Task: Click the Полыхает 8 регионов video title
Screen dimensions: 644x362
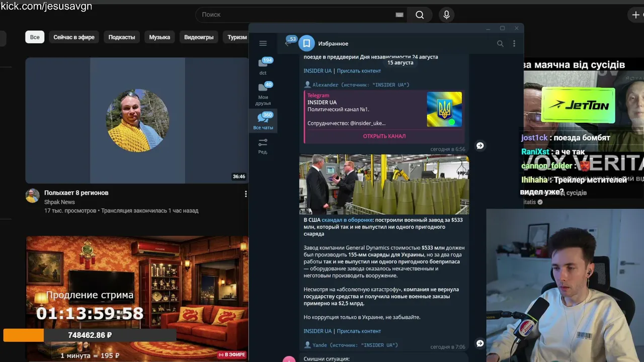Action: 76,193
